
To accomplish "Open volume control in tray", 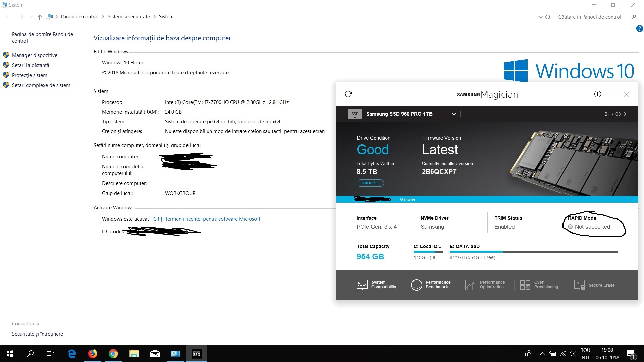I will click(x=573, y=354).
